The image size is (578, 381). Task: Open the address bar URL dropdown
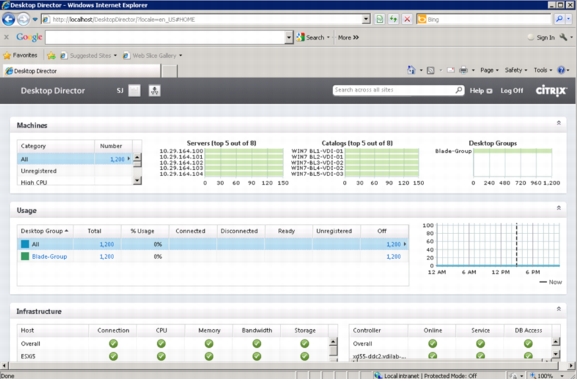(366, 19)
